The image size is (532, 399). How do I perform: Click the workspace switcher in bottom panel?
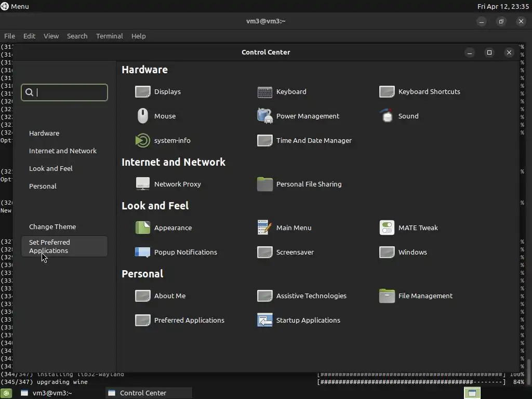472,393
